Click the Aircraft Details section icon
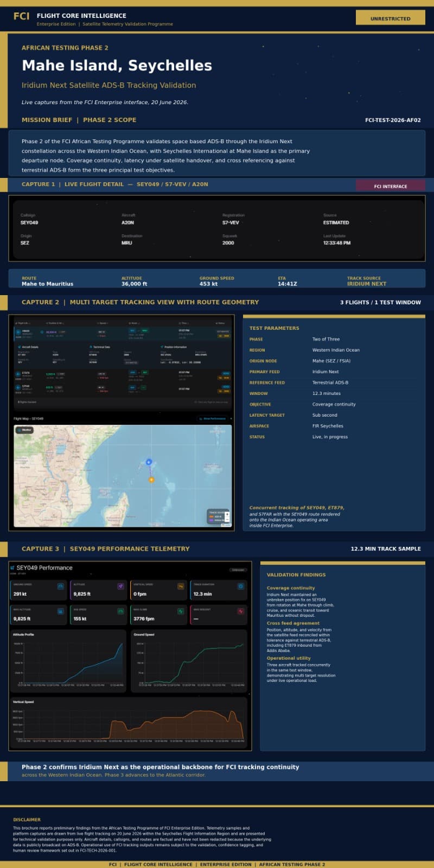This screenshot has height=868, width=434. tap(20, 347)
